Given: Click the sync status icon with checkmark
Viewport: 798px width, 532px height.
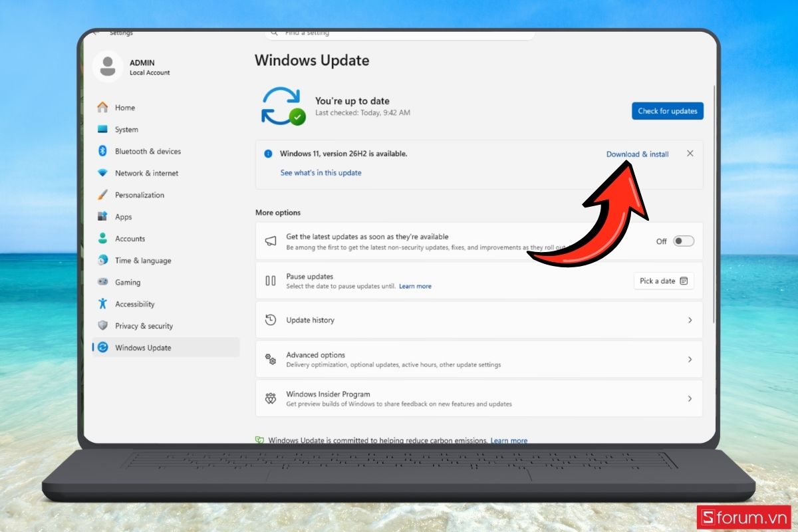Looking at the screenshot, I should coord(283,106).
